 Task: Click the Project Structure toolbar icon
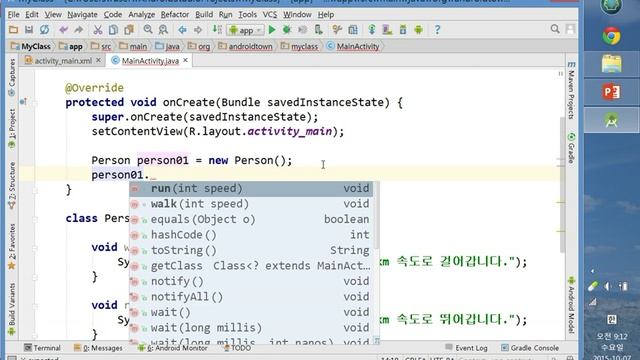pos(353,30)
